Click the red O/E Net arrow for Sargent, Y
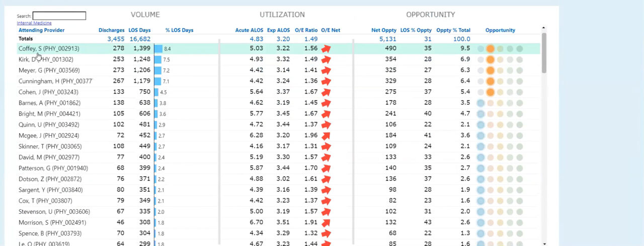The width and height of the screenshot is (644, 246). point(326,190)
